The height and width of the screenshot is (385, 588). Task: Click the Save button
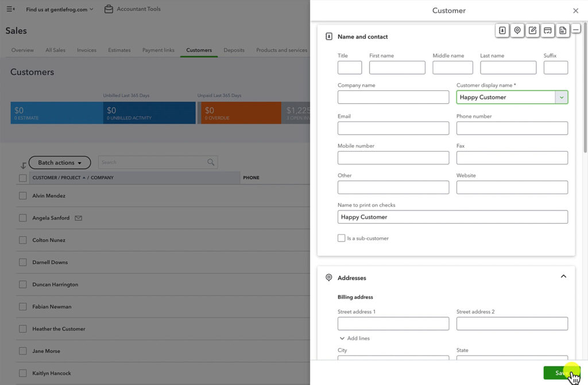click(562, 372)
